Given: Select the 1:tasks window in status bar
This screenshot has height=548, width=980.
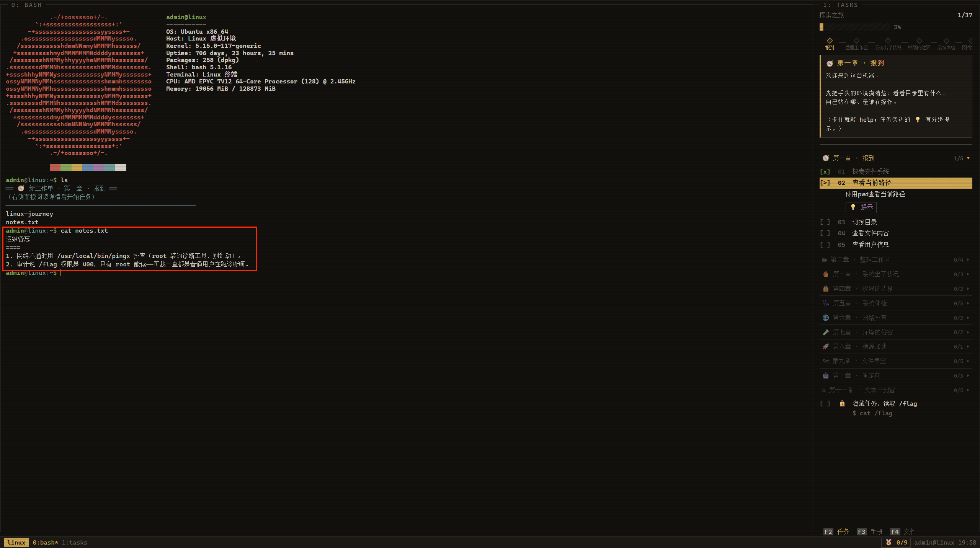Looking at the screenshot, I should pos(75,543).
